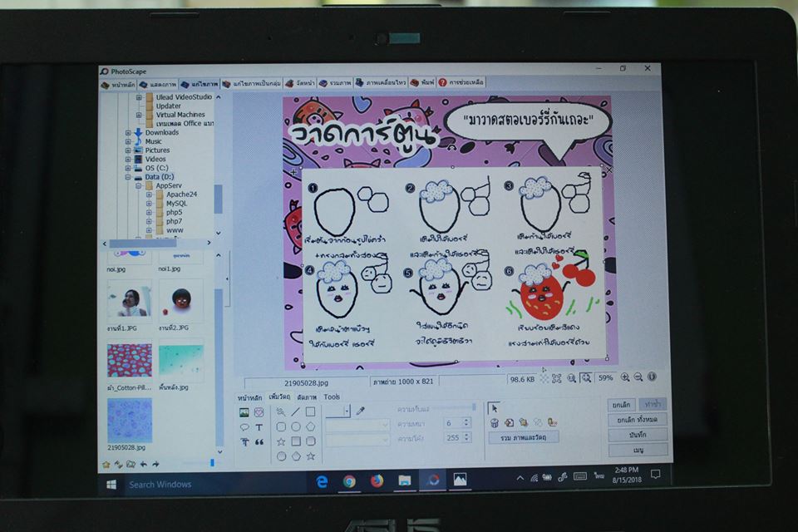This screenshot has width=798, height=532.
Task: Open the ตัดภาพ crop tab
Action: pyautogui.click(x=306, y=397)
